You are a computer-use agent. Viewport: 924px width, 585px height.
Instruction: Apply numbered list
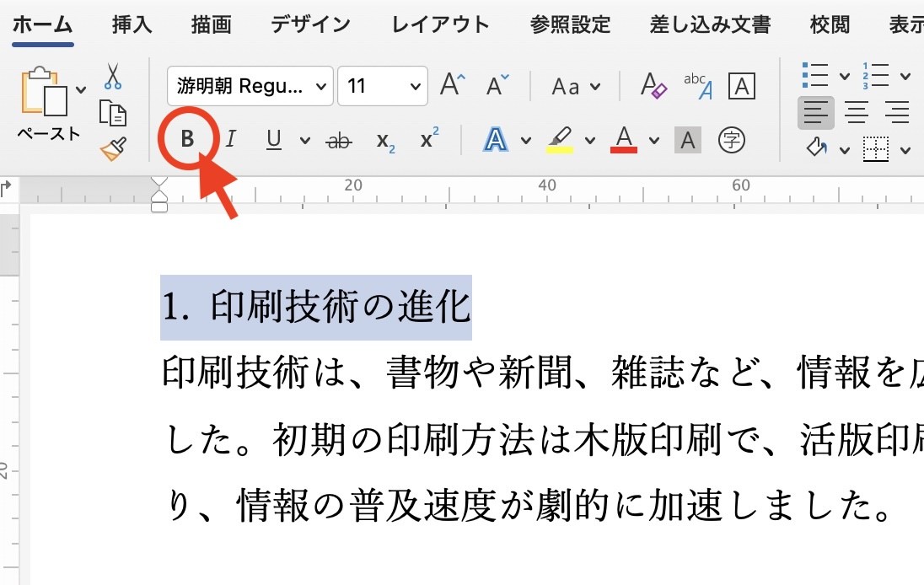(x=876, y=75)
